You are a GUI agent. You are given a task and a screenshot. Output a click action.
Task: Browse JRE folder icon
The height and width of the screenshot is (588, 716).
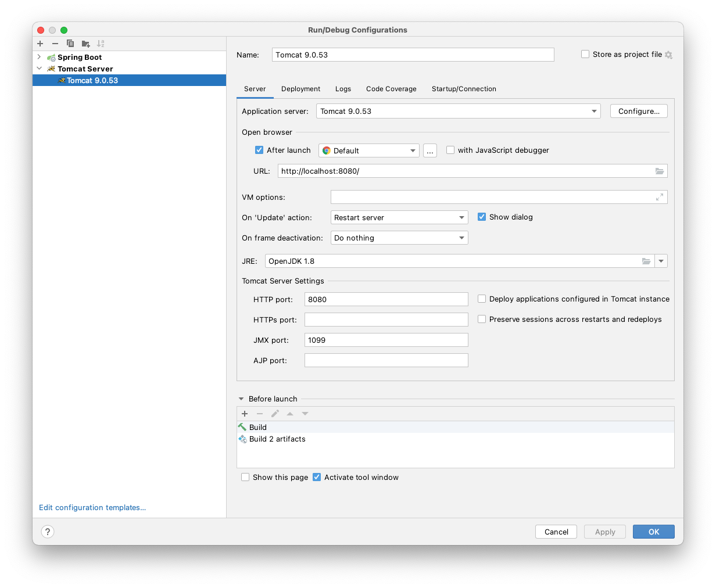click(646, 261)
